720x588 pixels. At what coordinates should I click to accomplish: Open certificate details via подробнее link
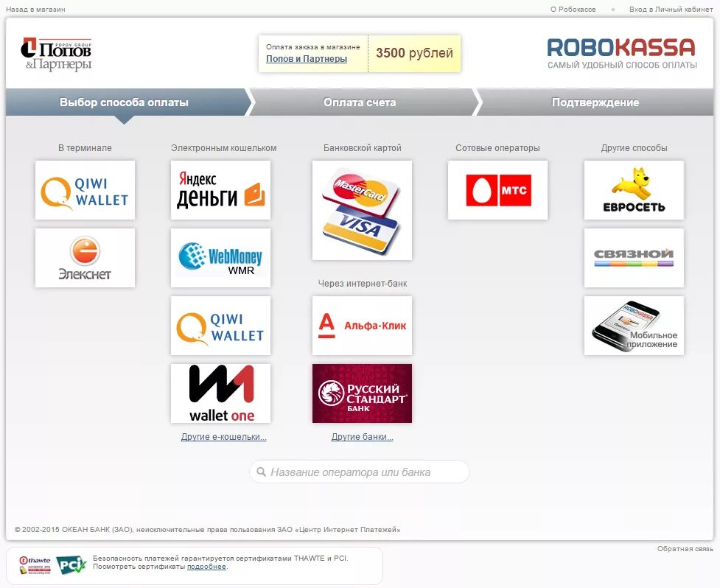[206, 567]
